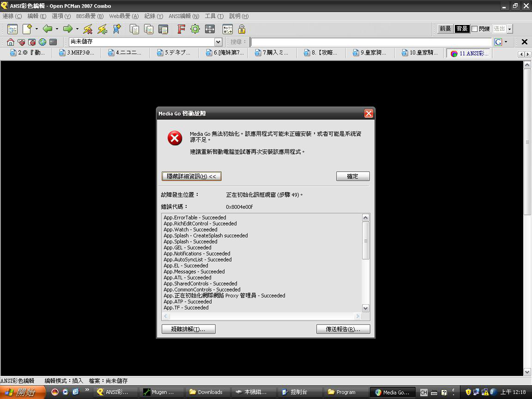The width and height of the screenshot is (532, 399).
Task: Open settings with green gear icon
Action: [195, 29]
